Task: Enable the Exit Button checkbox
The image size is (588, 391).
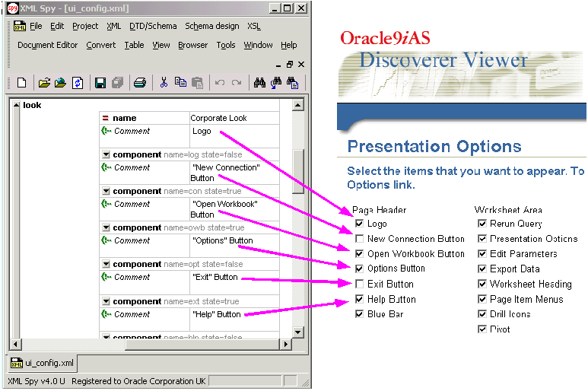Action: tap(359, 284)
